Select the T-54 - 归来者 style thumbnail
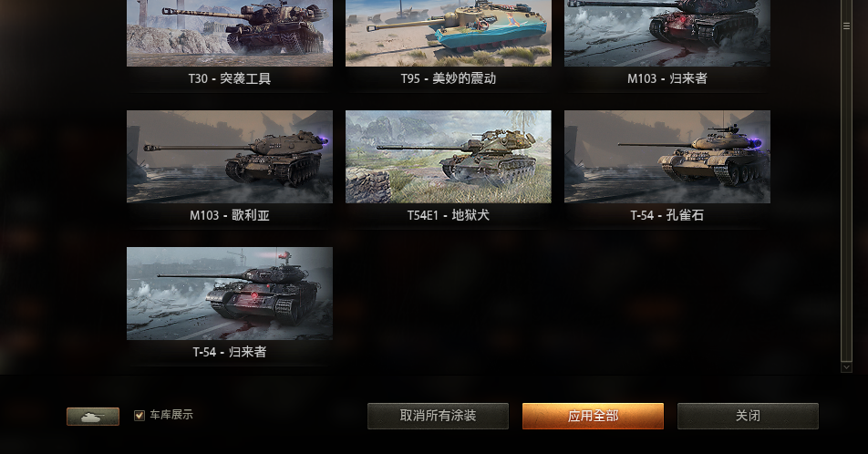Image resolution: width=868 pixels, height=454 pixels. coord(230,294)
